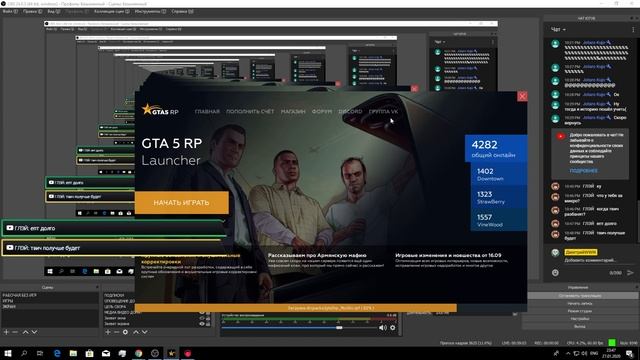Image resolution: width=640 pixels, height=360 pixels.
Task: Select the StrawBerry server with 1323 players
Action: click(x=499, y=197)
